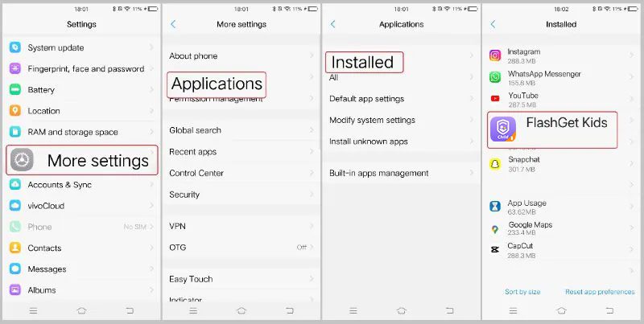Select the CapCut app icon
The height and width of the screenshot is (324, 644).
click(495, 249)
